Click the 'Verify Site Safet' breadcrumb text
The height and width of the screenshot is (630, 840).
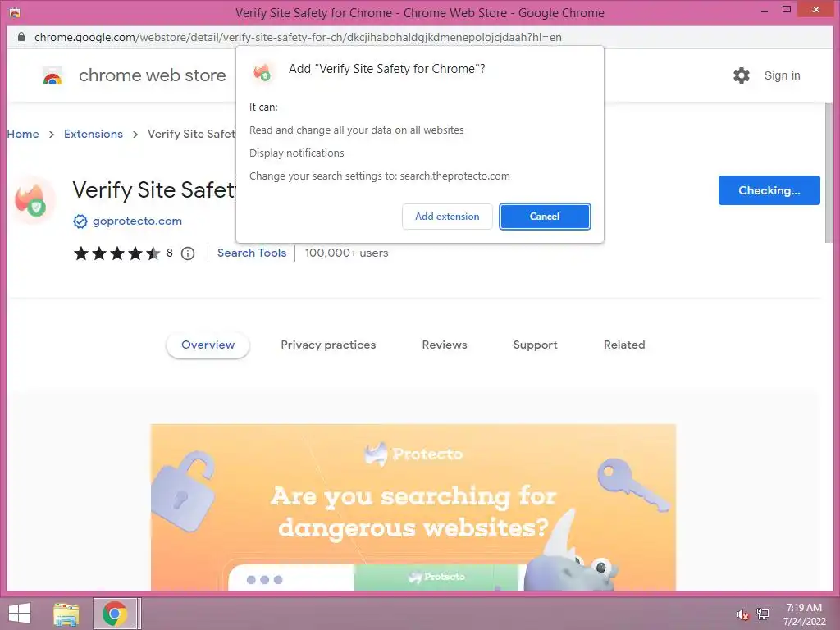191,134
